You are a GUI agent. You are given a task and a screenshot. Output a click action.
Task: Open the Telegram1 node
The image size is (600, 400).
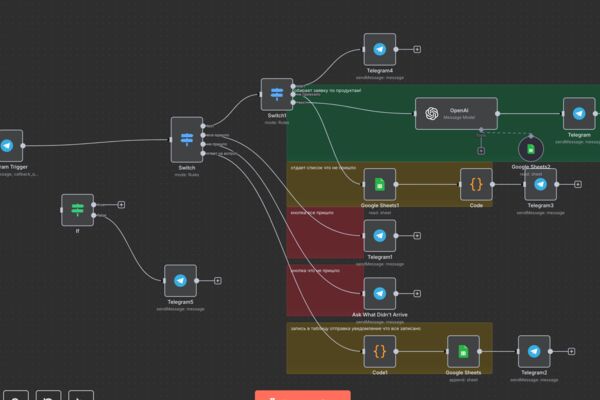(380, 235)
